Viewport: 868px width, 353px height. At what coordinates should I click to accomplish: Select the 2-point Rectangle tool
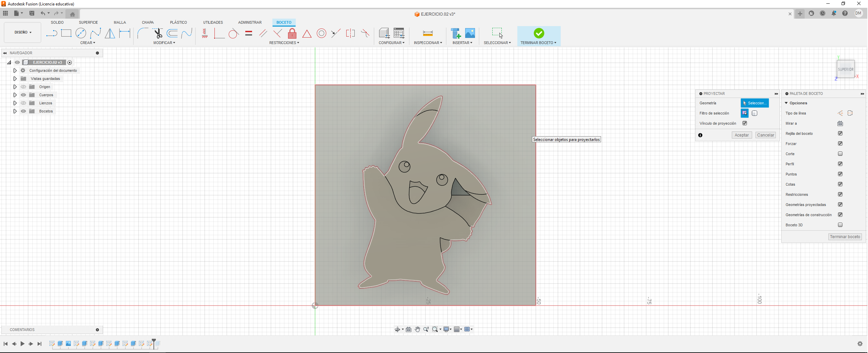click(x=66, y=33)
